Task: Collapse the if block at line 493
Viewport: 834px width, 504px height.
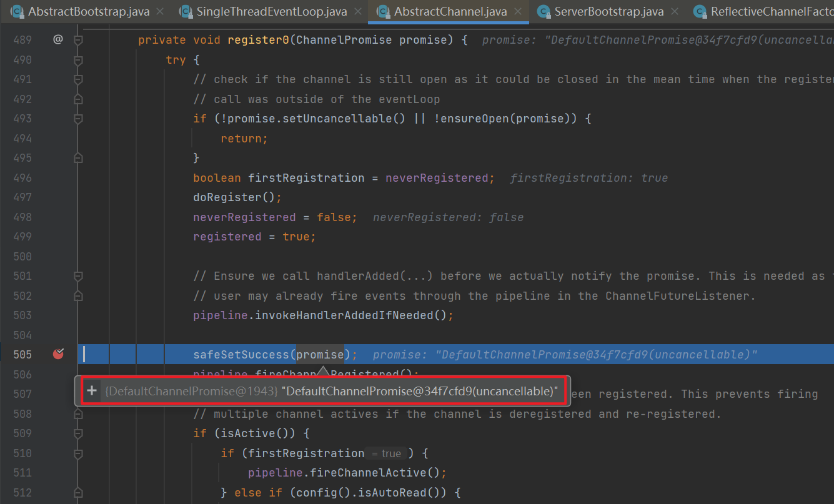Action: point(78,119)
